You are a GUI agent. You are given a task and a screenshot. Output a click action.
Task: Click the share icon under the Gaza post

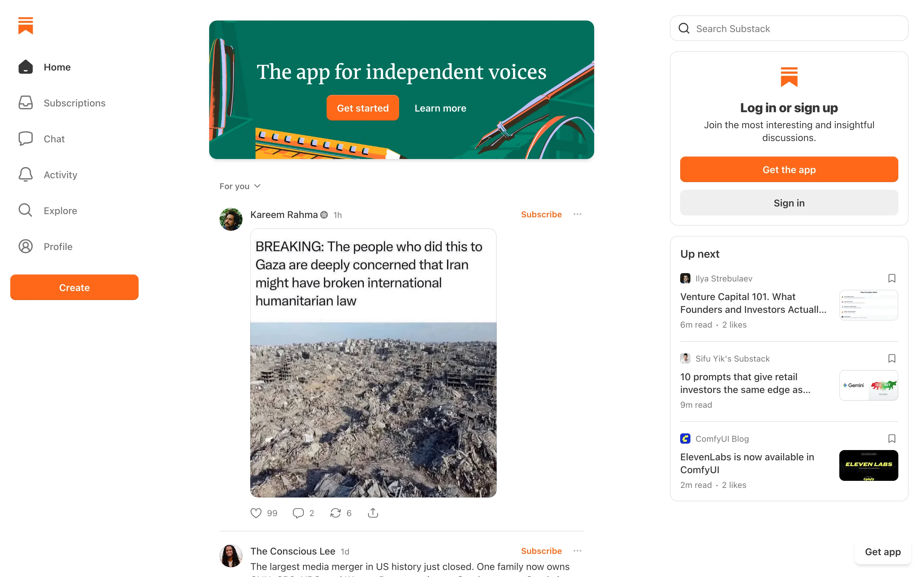373,513
